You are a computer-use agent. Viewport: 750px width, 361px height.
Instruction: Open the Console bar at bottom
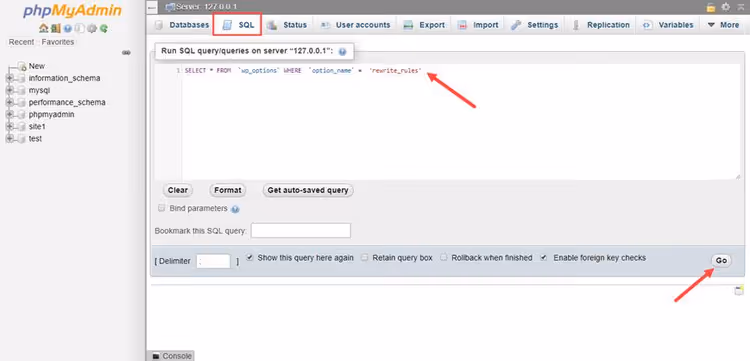click(x=171, y=356)
